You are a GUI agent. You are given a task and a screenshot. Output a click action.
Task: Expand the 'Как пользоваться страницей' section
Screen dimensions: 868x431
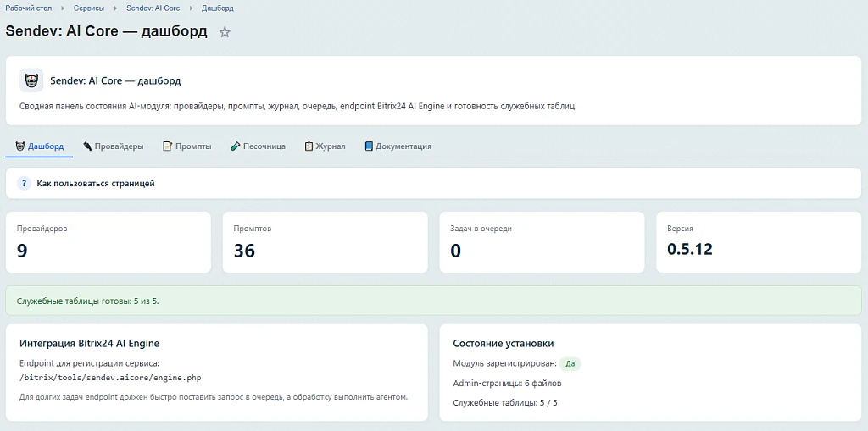[433, 183]
